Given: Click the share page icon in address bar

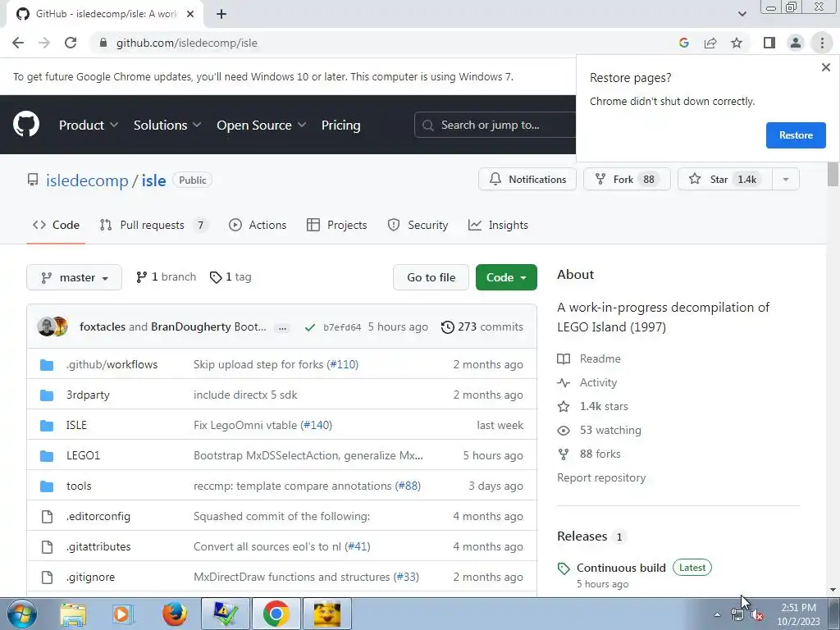Looking at the screenshot, I should coord(710,43).
